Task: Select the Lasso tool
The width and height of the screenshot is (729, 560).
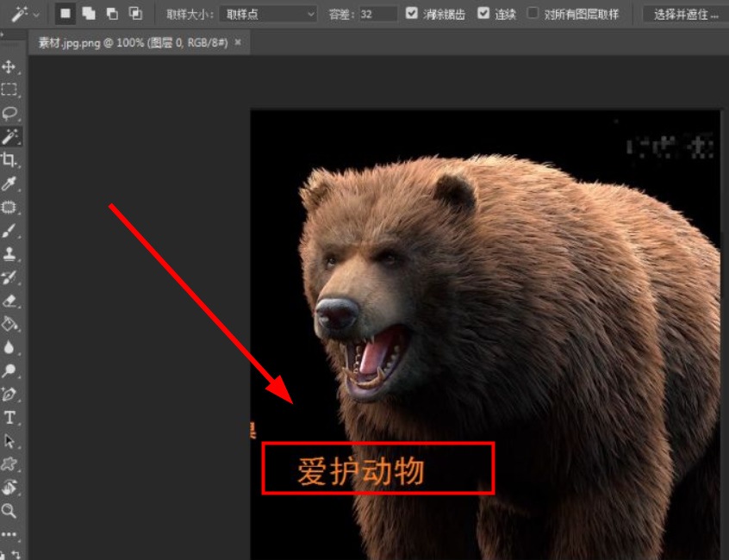Action: [11, 113]
